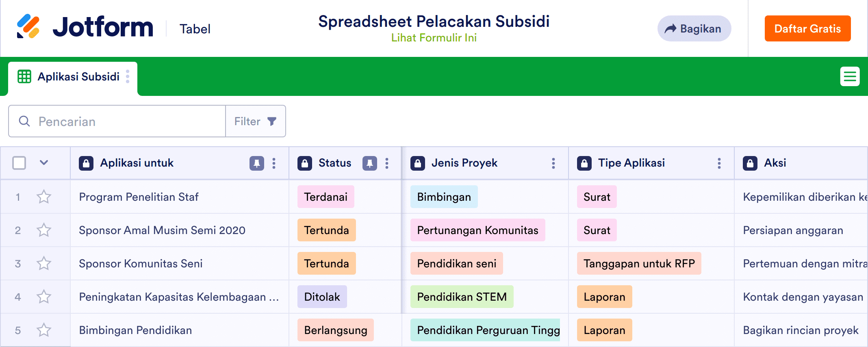Expand the chevron next to select-all checkbox
The height and width of the screenshot is (347, 868).
[44, 163]
